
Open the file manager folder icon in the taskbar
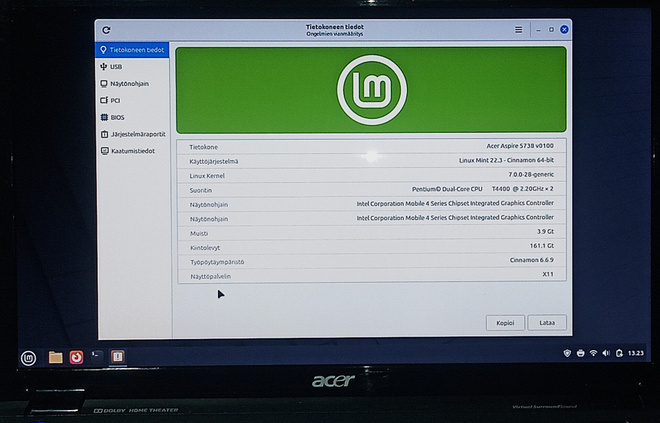[56, 357]
